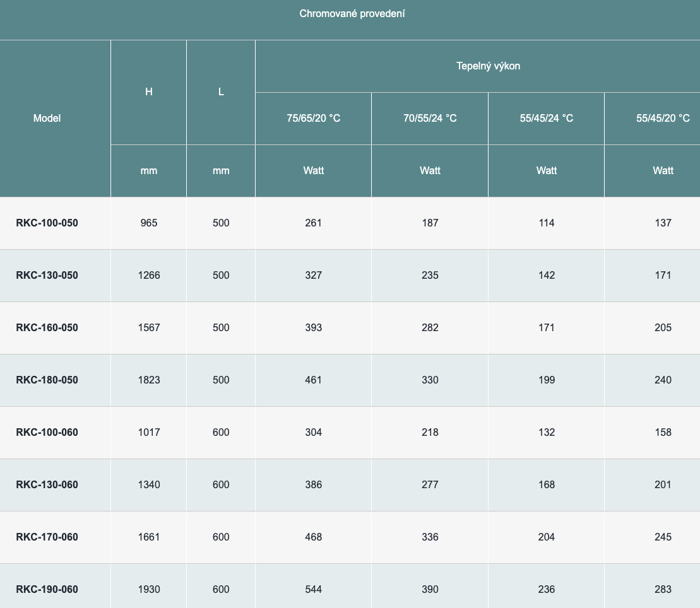Select the 55/45/24 °C column header
700x608 pixels.
pyautogui.click(x=546, y=118)
